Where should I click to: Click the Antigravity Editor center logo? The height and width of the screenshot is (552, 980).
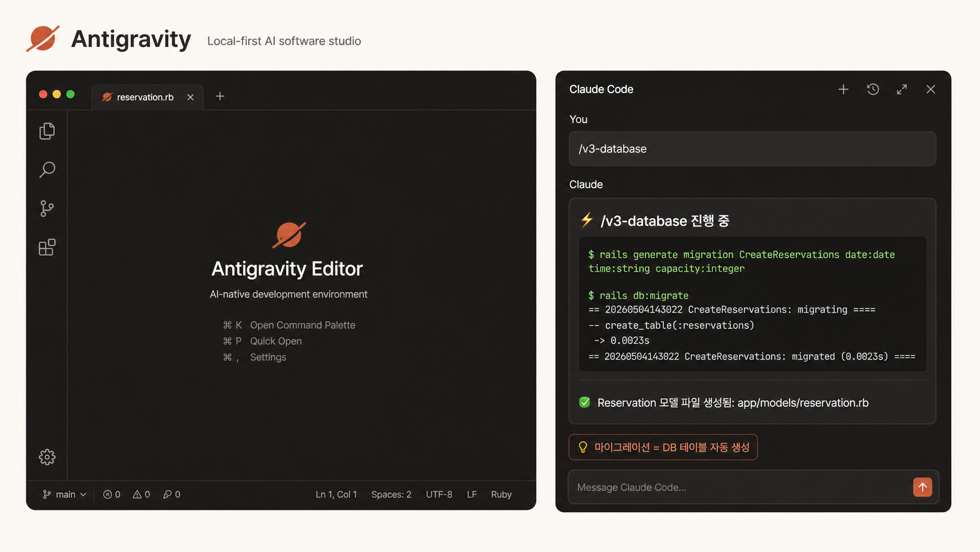[x=289, y=235]
